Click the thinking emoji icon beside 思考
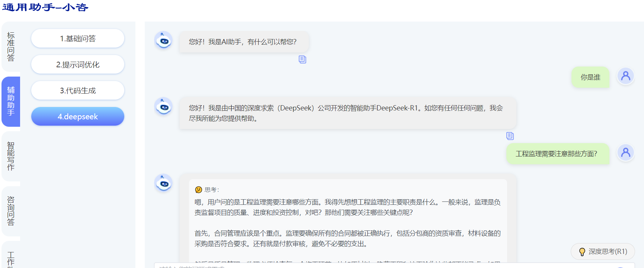 [x=199, y=190]
